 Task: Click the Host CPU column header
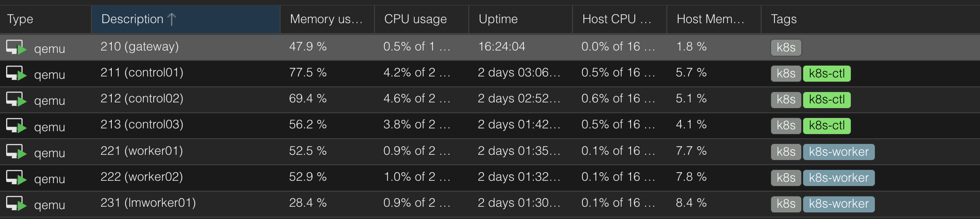point(619,19)
